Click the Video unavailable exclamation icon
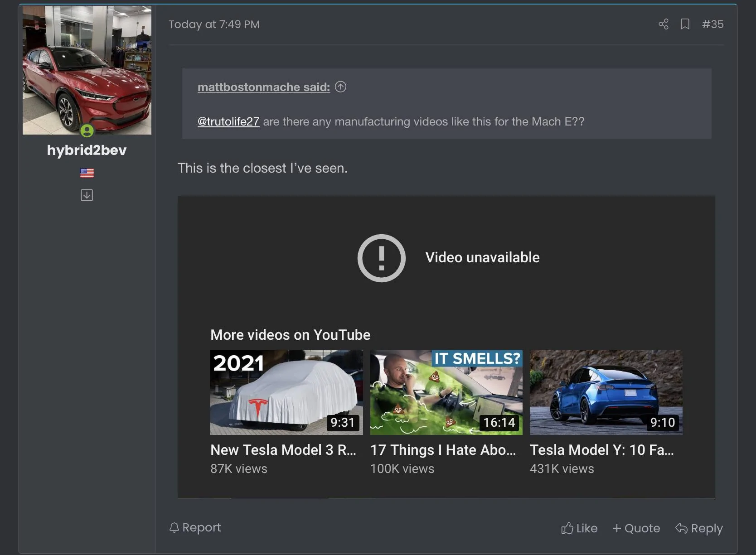The height and width of the screenshot is (555, 756). point(381,258)
